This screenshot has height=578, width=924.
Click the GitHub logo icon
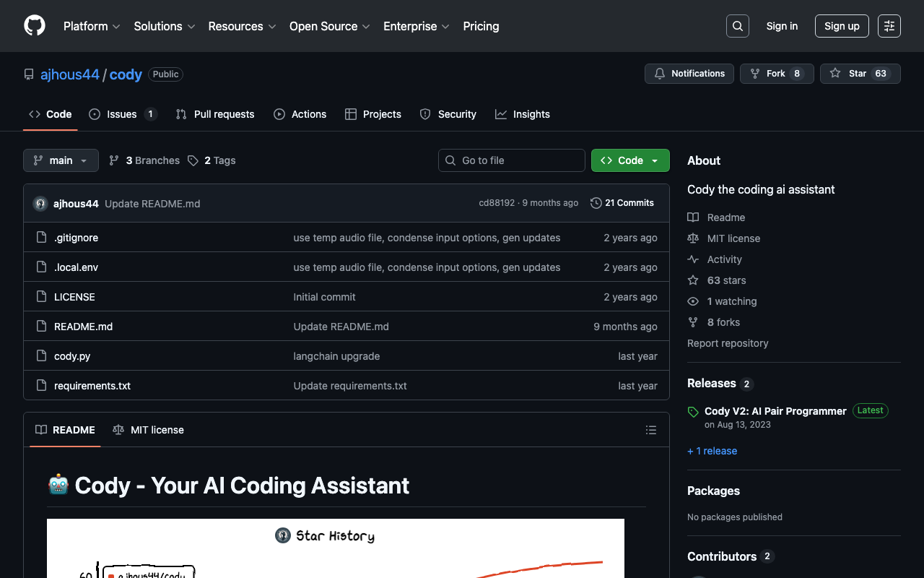point(35,26)
